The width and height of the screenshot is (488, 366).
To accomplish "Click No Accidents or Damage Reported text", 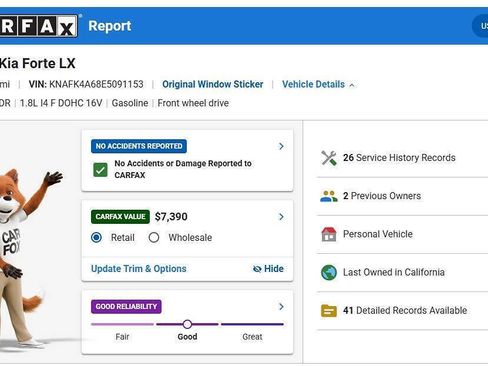I will point(183,169).
